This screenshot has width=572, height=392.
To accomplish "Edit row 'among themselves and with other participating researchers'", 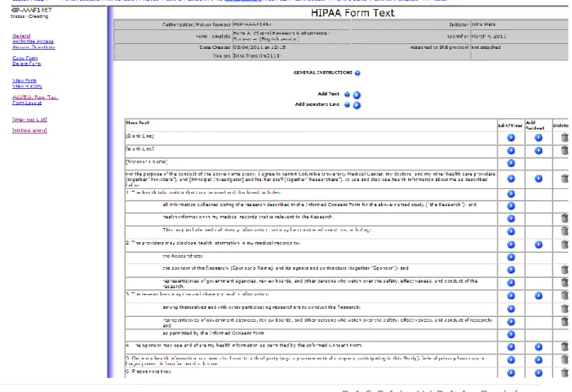I will (x=511, y=309).
